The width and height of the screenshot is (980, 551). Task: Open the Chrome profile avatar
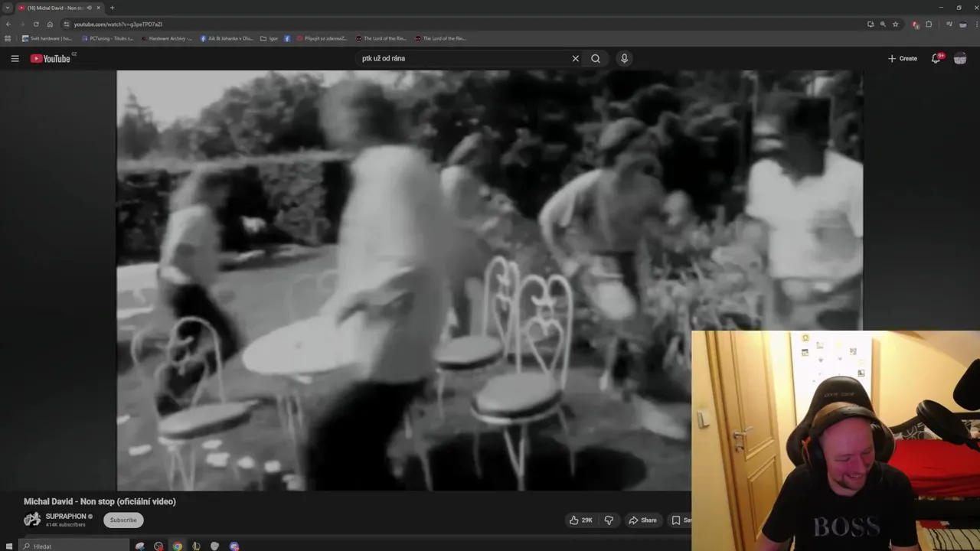[962, 24]
